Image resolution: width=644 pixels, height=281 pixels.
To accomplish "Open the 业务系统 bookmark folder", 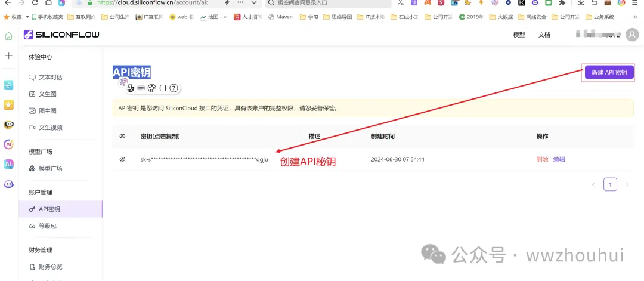I will coord(600,17).
